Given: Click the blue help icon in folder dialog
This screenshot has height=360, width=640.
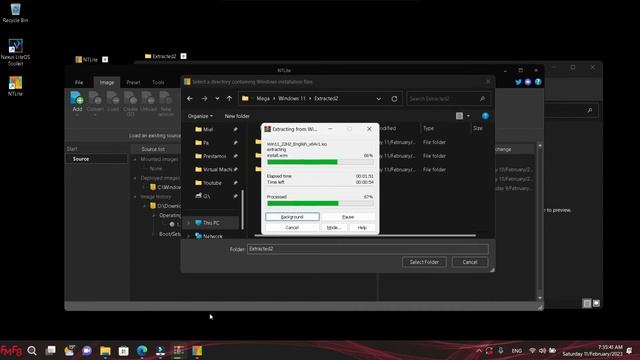Looking at the screenshot, I should (485, 116).
